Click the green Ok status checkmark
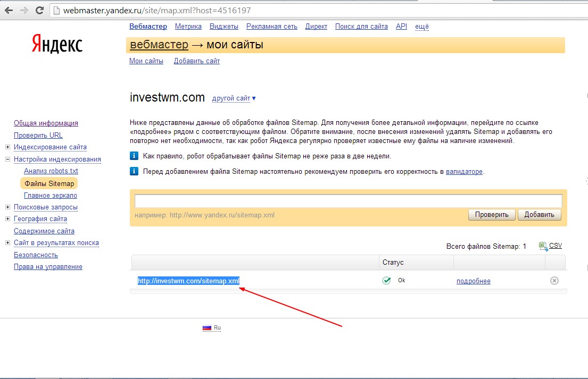 (386, 281)
